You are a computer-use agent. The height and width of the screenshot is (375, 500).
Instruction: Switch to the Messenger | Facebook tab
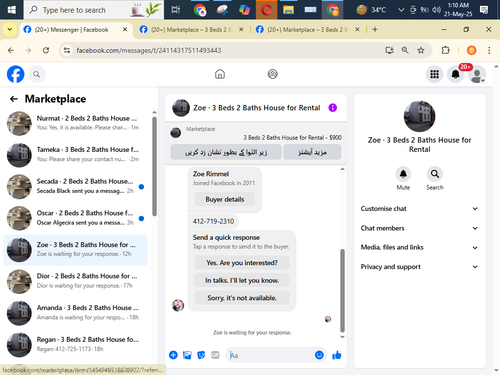coord(75,30)
